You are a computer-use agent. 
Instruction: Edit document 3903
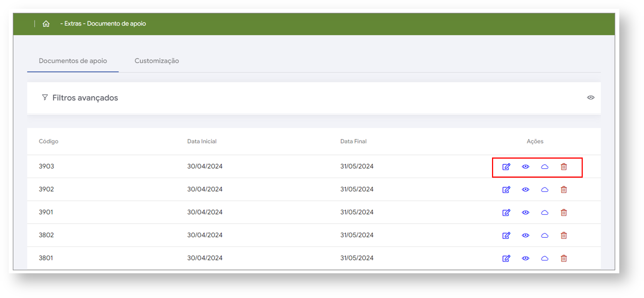click(506, 167)
